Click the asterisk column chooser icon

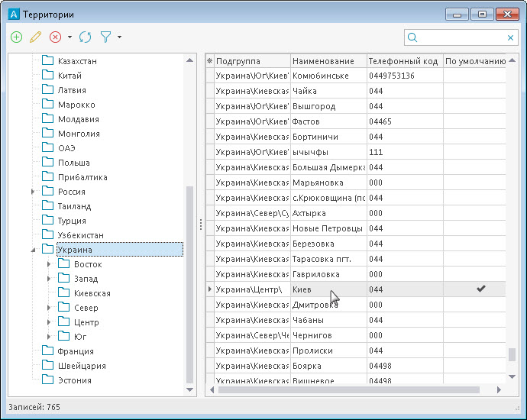pos(210,61)
